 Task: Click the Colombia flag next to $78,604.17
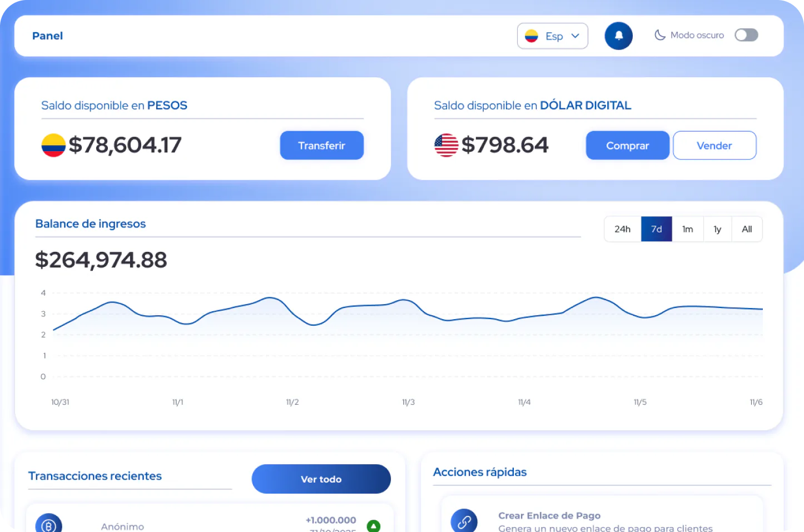click(x=53, y=145)
